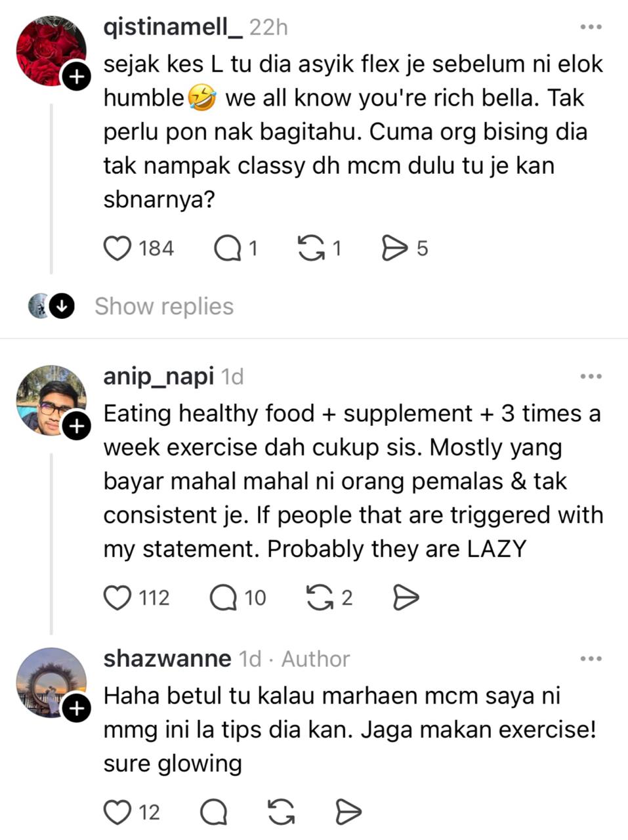The image size is (628, 840).
Task: Repost qistinamell_'s comment
Action: click(311, 249)
